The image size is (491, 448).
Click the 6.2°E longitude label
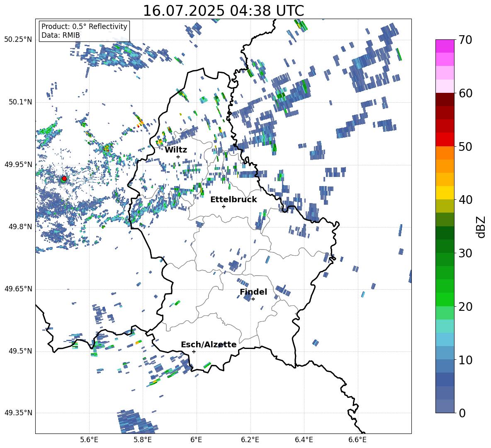(x=250, y=440)
